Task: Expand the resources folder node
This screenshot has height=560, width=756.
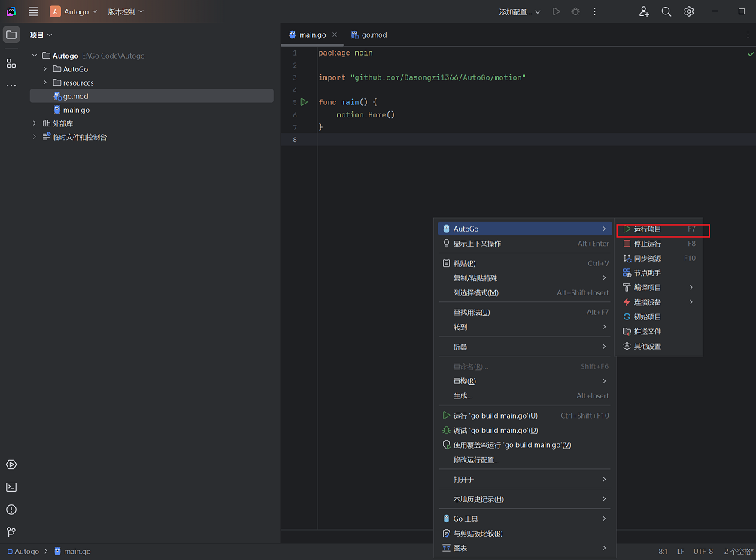Action: click(45, 83)
